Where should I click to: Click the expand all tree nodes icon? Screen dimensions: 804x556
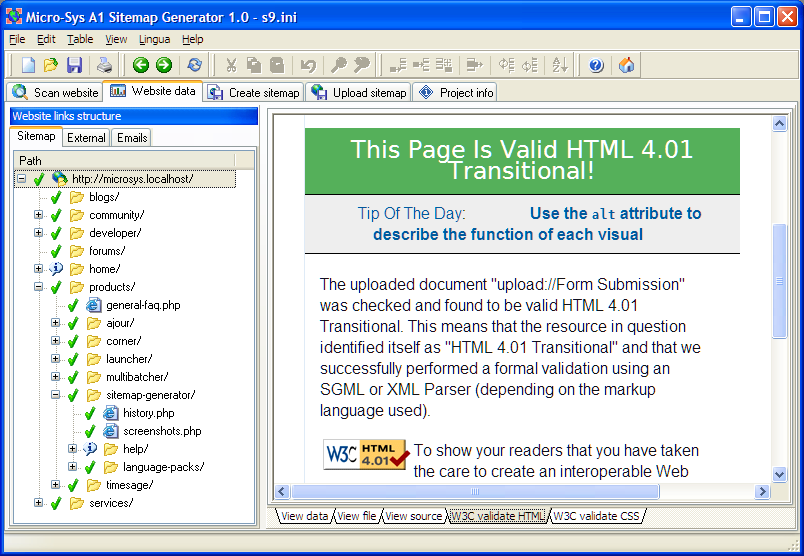point(507,65)
